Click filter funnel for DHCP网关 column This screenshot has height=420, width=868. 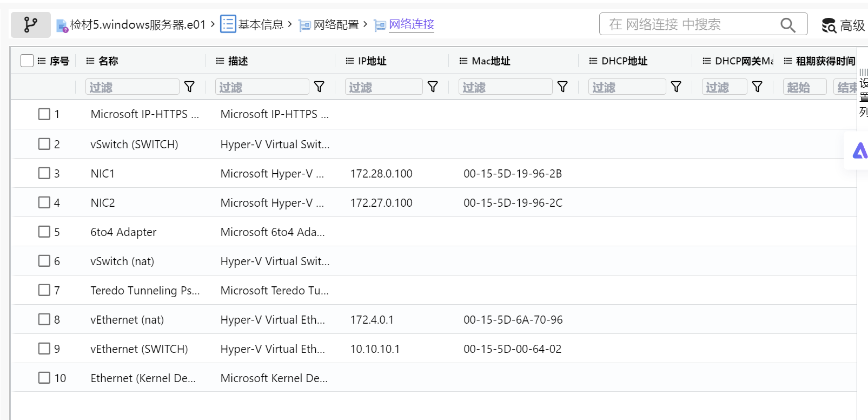[x=757, y=87]
